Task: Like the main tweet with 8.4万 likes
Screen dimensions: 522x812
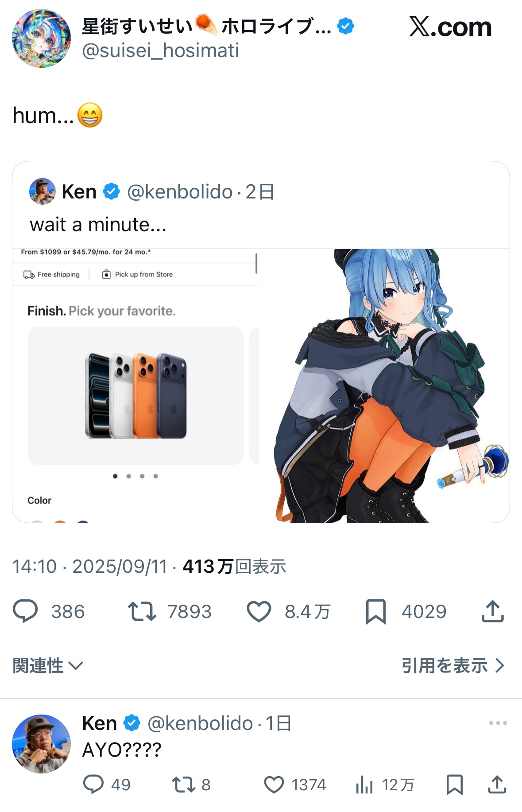Action: [259, 612]
